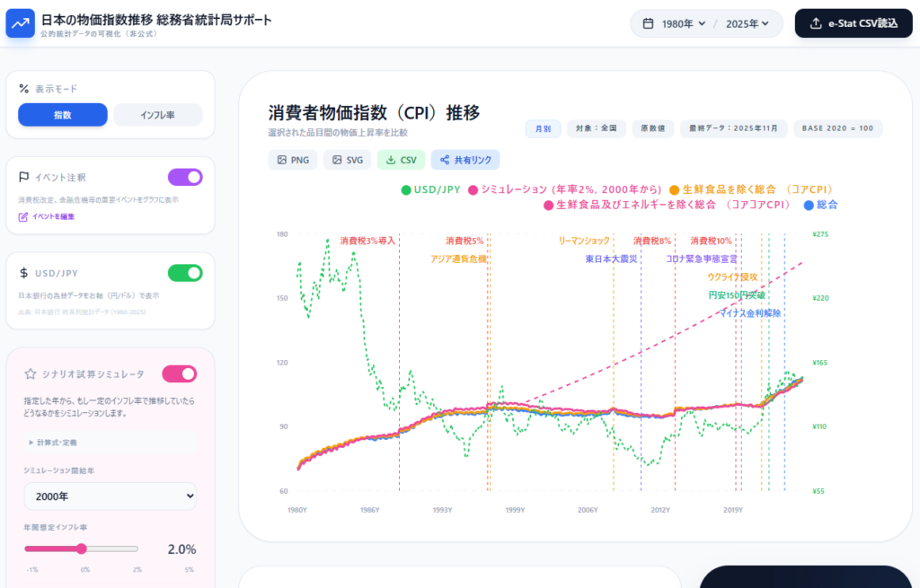Image resolution: width=920 pixels, height=588 pixels.
Task: Switch display mode to インフレ率
Action: [157, 115]
